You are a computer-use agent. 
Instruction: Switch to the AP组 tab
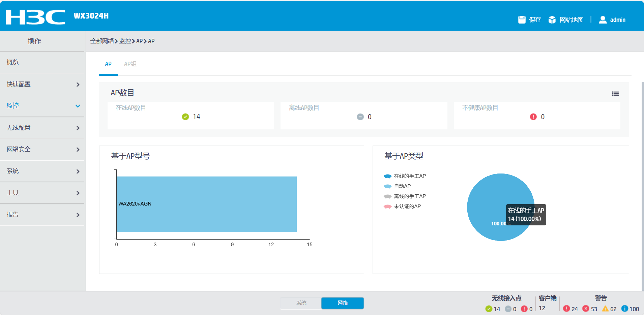click(x=130, y=64)
